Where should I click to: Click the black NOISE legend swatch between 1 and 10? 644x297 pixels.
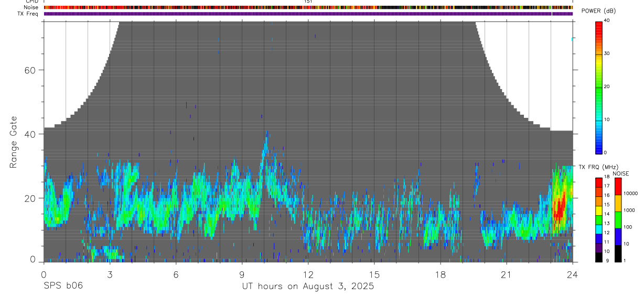[x=618, y=254]
